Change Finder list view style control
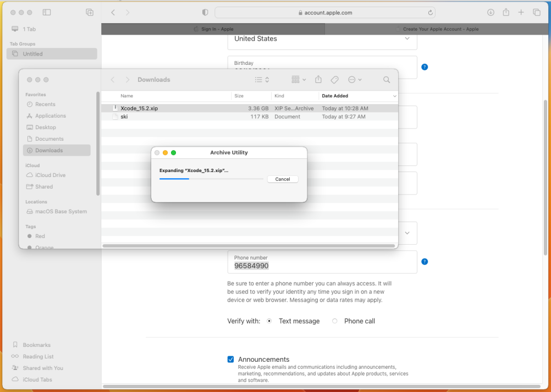The width and height of the screenshot is (551, 392). [262, 80]
